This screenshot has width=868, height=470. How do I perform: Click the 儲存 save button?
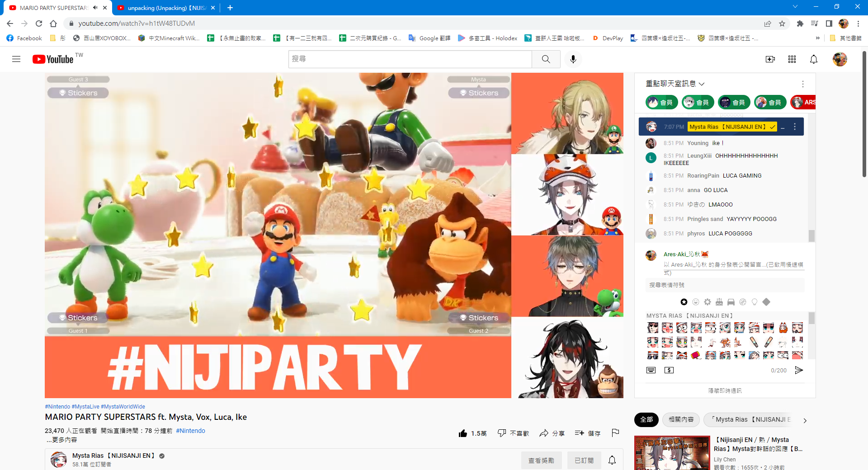pyautogui.click(x=588, y=433)
